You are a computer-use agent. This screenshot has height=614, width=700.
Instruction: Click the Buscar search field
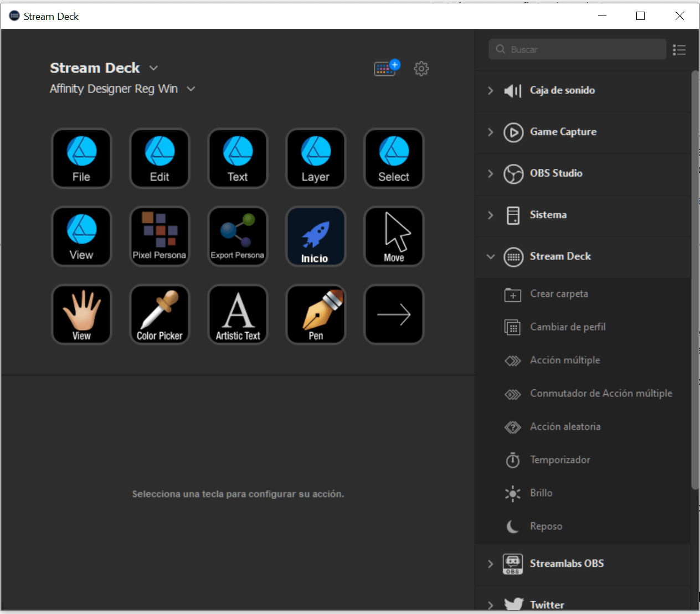pyautogui.click(x=577, y=49)
